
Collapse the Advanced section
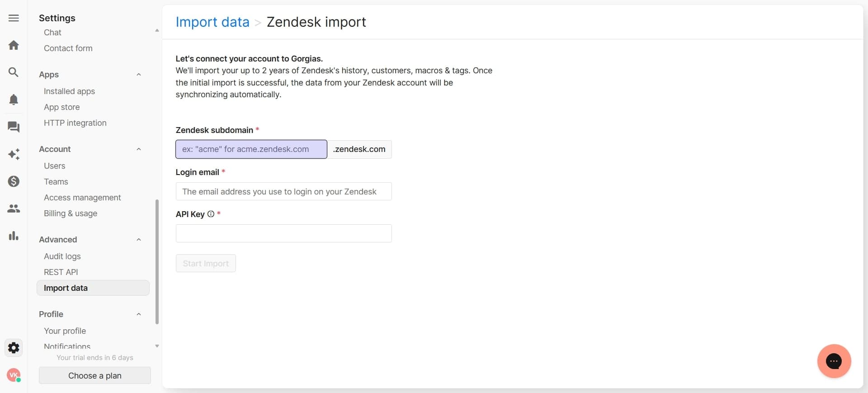tap(139, 240)
